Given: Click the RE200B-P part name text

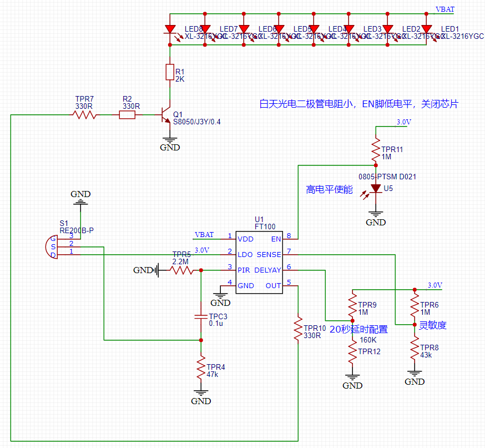Looking at the screenshot, I should point(77,230).
